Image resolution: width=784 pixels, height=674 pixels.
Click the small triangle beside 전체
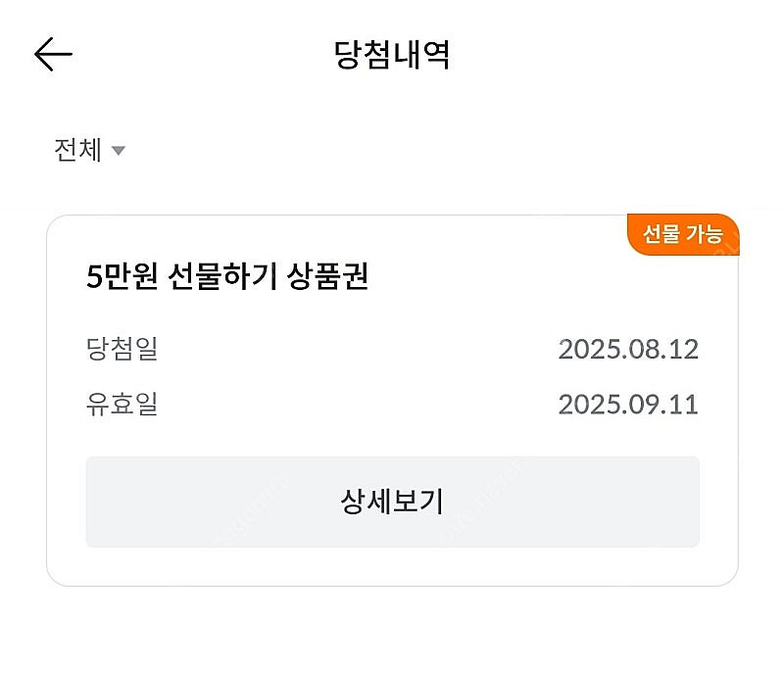tap(119, 151)
